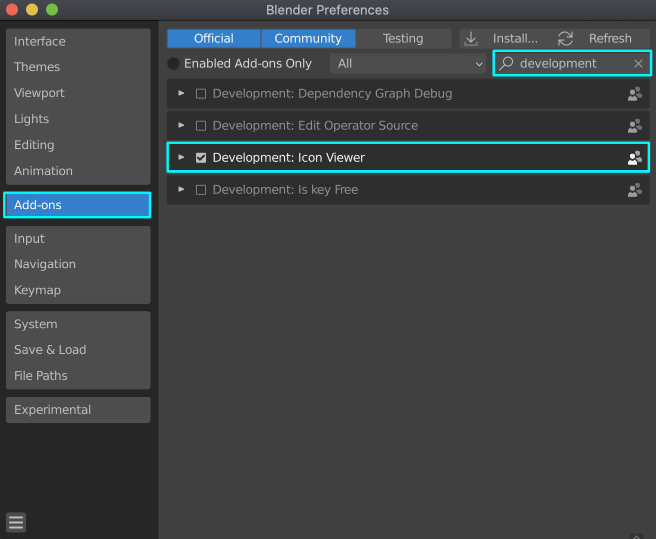The height and width of the screenshot is (539, 656).
Task: Click the Install download arrow icon
Action: click(x=471, y=38)
